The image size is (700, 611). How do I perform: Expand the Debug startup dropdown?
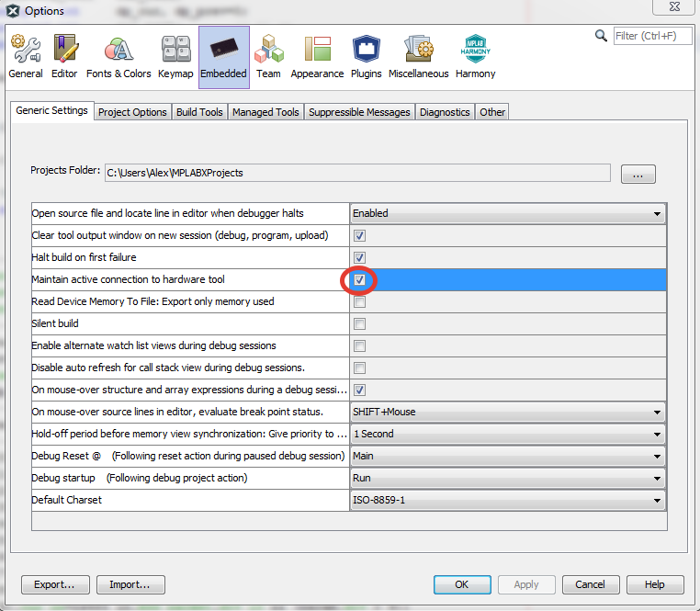pos(507,478)
